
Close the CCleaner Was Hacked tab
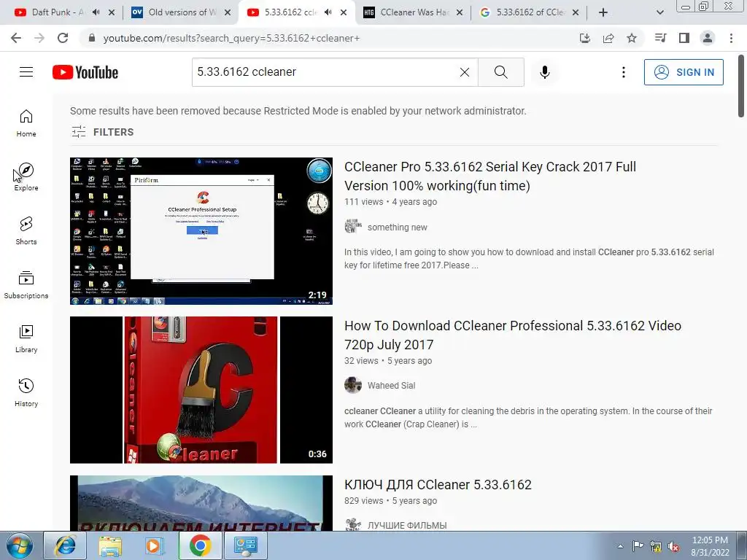460,12
